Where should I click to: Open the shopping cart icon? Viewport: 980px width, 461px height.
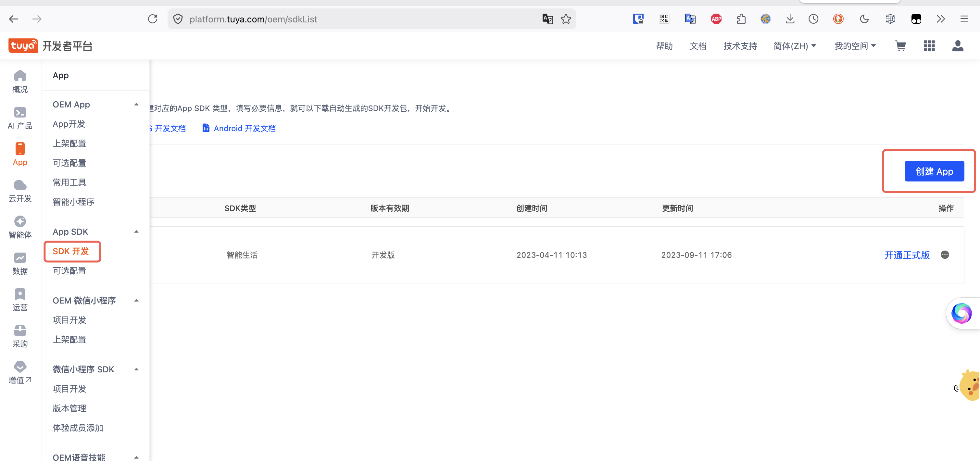coord(900,46)
